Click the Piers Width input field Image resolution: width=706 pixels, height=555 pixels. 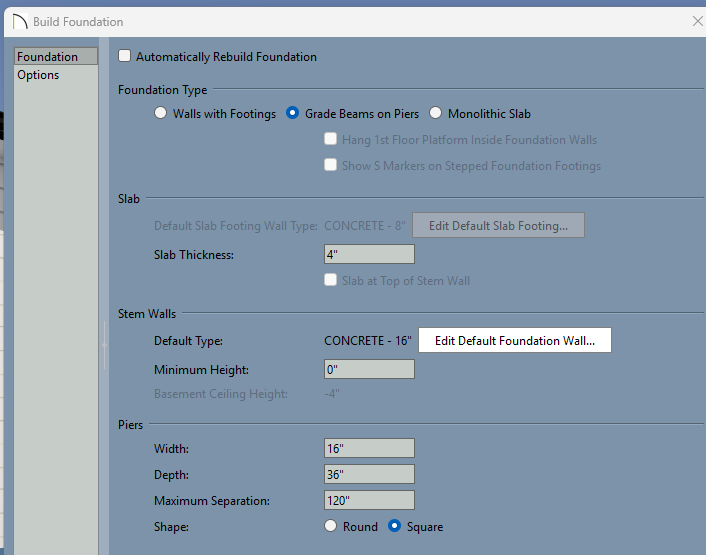(369, 449)
